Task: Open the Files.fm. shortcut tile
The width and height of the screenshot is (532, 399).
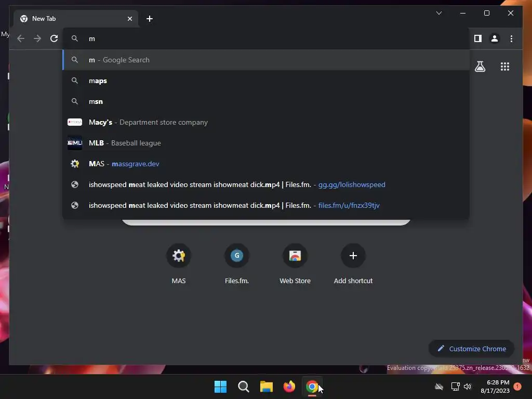Action: click(x=237, y=264)
